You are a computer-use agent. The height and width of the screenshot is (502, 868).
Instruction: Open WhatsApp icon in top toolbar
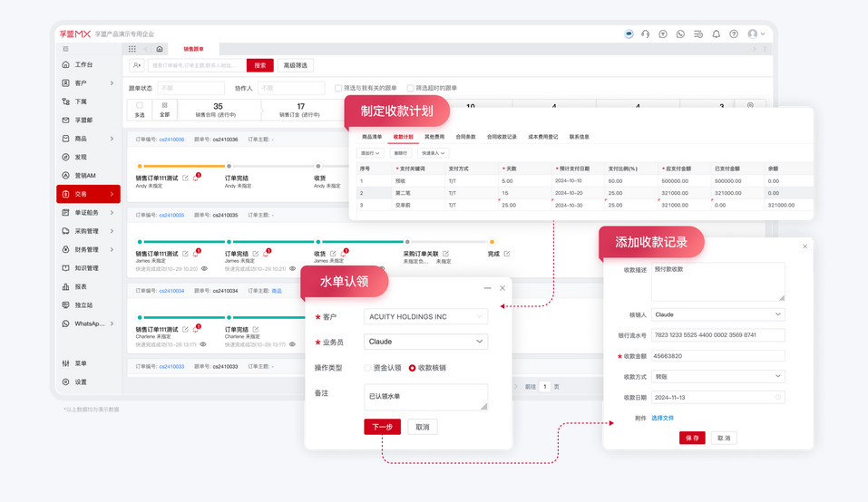[680, 34]
